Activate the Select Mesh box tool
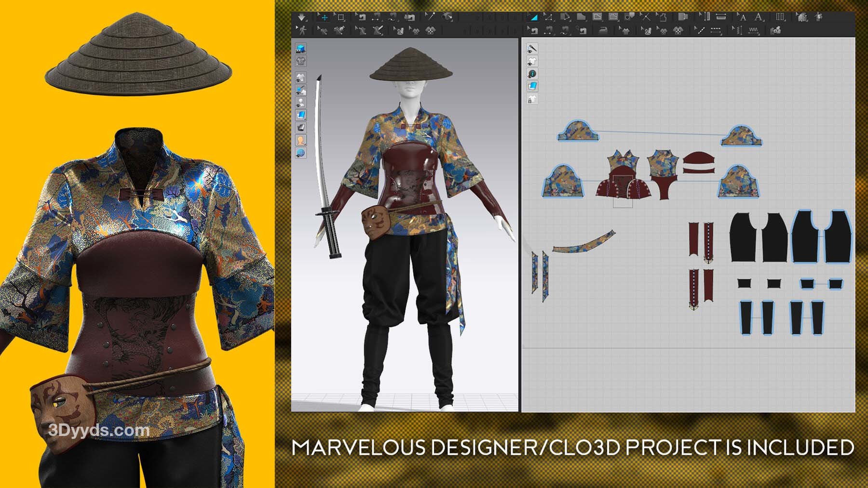 coord(341,17)
